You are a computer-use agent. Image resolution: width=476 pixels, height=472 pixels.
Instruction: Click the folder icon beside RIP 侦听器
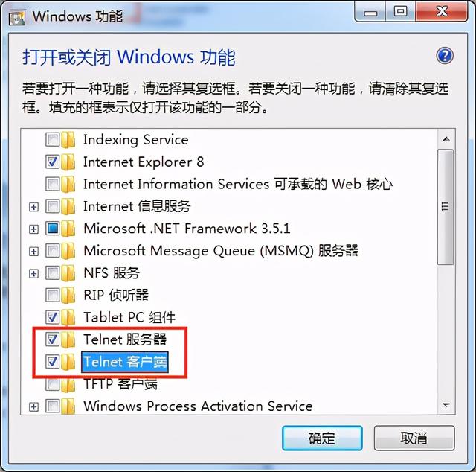click(x=68, y=296)
